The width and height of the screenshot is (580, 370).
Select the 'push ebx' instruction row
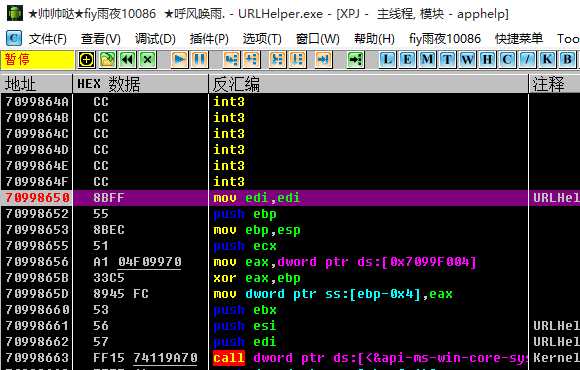(245, 310)
